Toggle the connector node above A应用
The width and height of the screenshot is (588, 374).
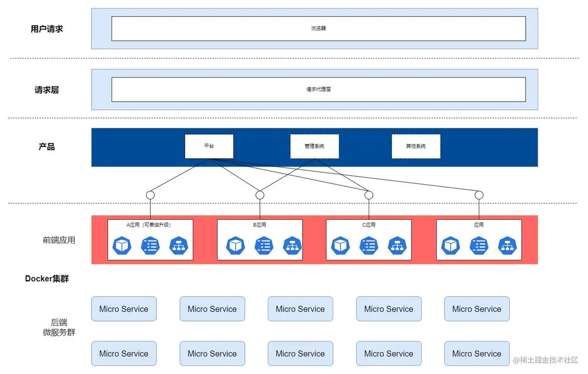(x=150, y=195)
